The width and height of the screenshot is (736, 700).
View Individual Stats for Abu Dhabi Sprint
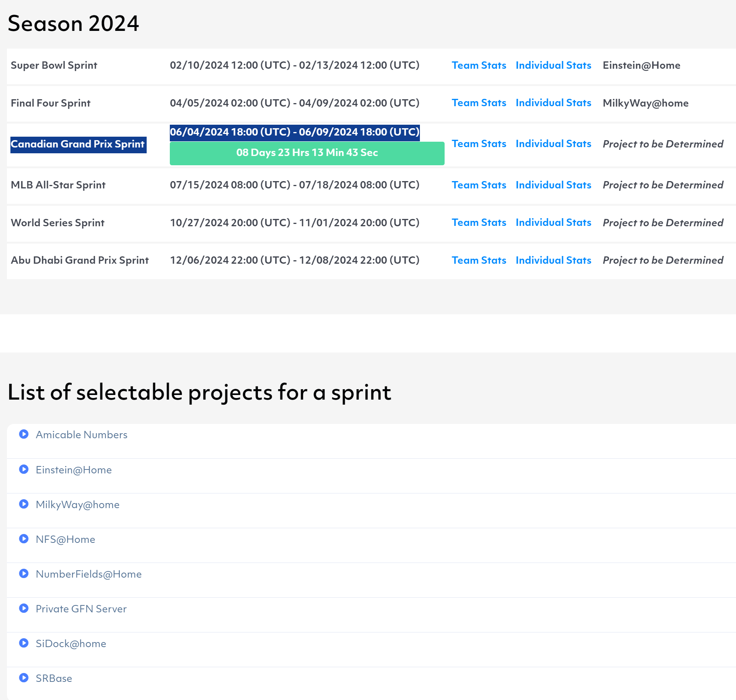553,260
